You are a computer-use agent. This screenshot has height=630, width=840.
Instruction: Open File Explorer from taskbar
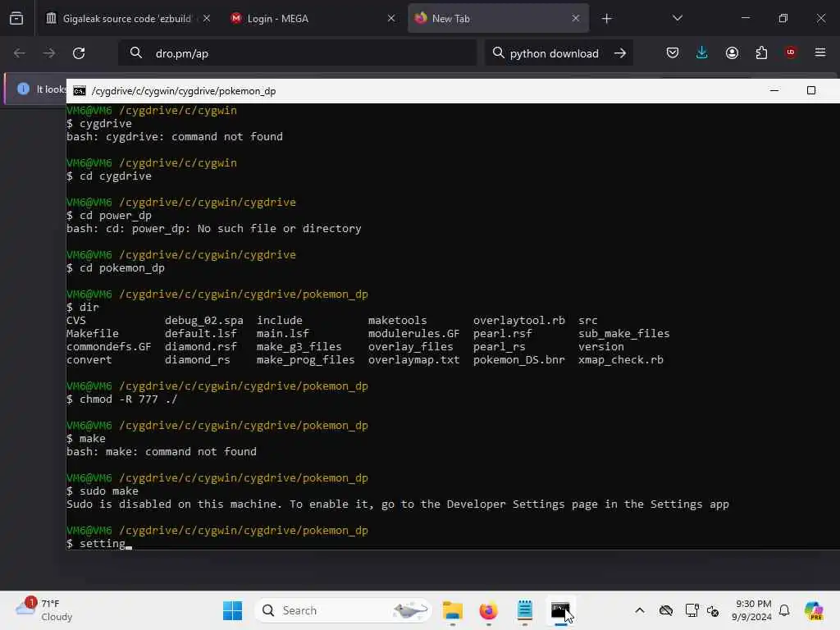click(453, 610)
